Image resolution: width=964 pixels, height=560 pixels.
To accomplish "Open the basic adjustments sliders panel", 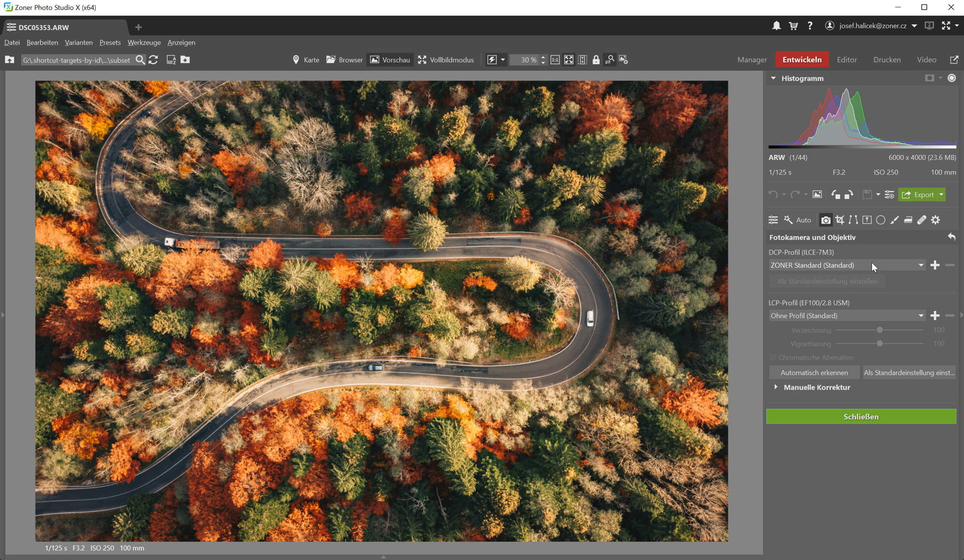I will pos(773,220).
